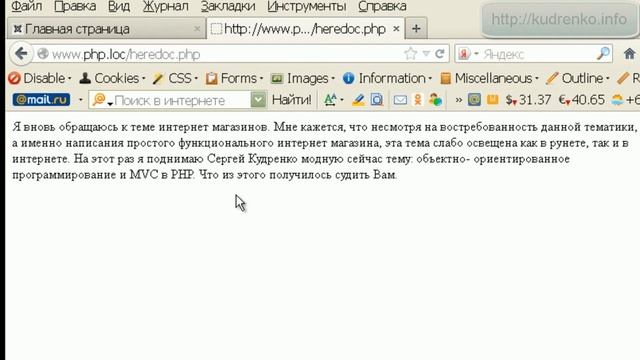The height and width of the screenshot is (360, 640).
Task: Open the URL history dropdown arrow
Action: (x=426, y=54)
